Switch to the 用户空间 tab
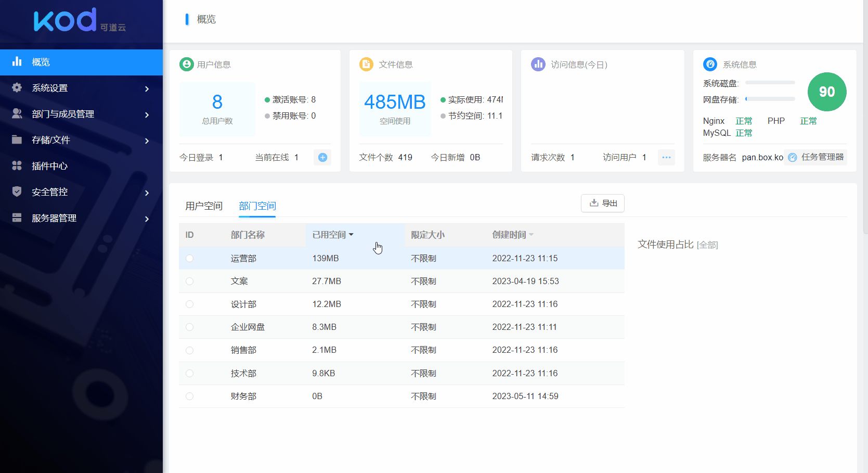This screenshot has width=868, height=473. click(204, 206)
